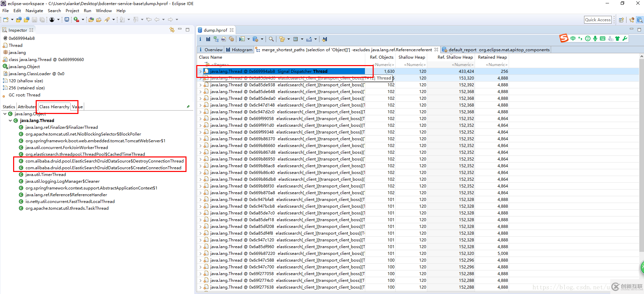The width and height of the screenshot is (644, 294).
Task: Open the OQL query editor icon
Action: 224,39
